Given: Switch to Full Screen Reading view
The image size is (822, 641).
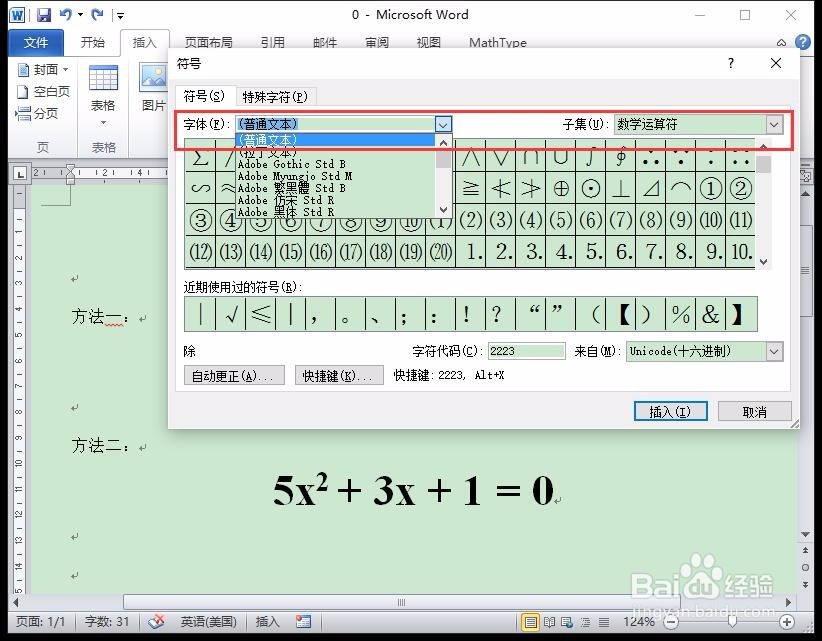Looking at the screenshot, I should click(x=549, y=622).
